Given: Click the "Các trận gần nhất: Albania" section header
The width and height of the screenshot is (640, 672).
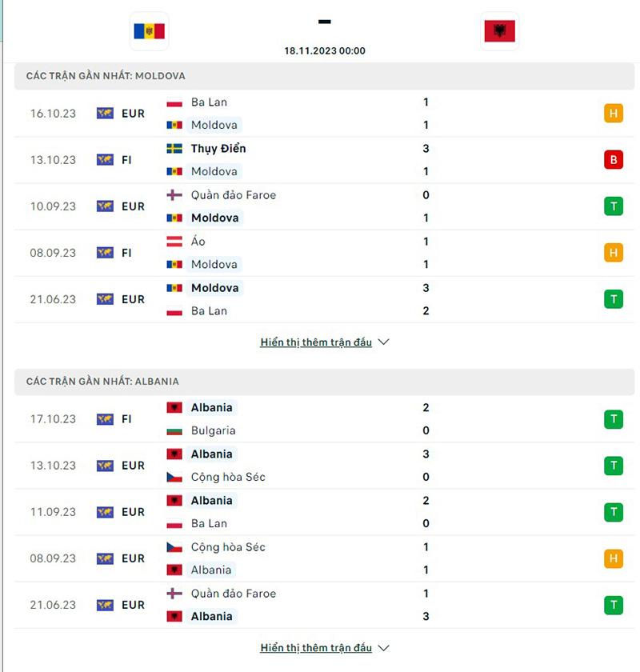Looking at the screenshot, I should coord(102,382).
